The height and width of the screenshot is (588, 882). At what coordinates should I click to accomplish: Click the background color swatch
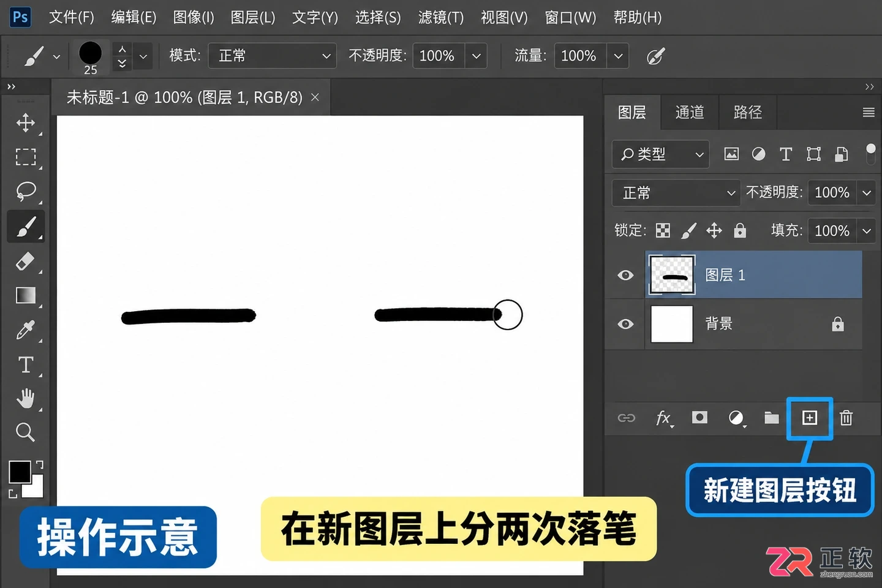pyautogui.click(x=36, y=488)
